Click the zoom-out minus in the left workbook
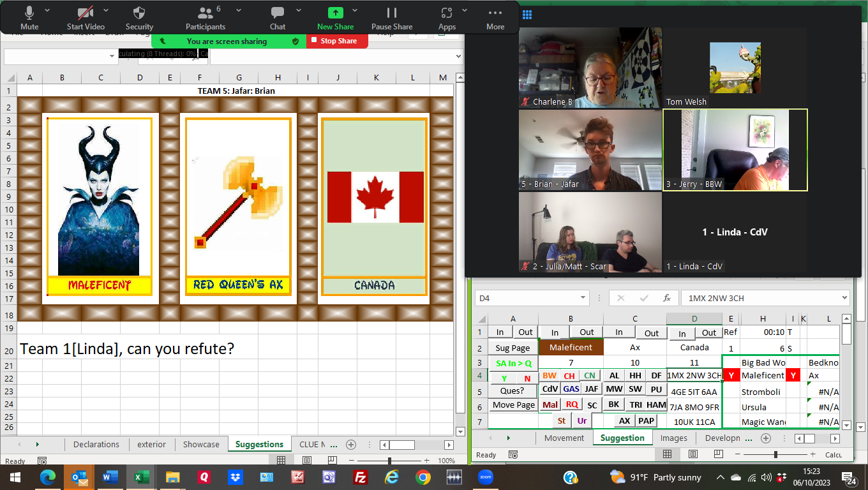The width and height of the screenshot is (868, 490). click(352, 460)
